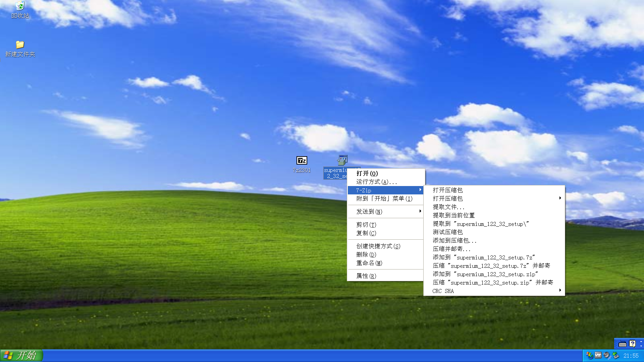644x362 pixels.
Task: Choose 提取到当前位置 from 7-Zip menu
Action: point(453,215)
